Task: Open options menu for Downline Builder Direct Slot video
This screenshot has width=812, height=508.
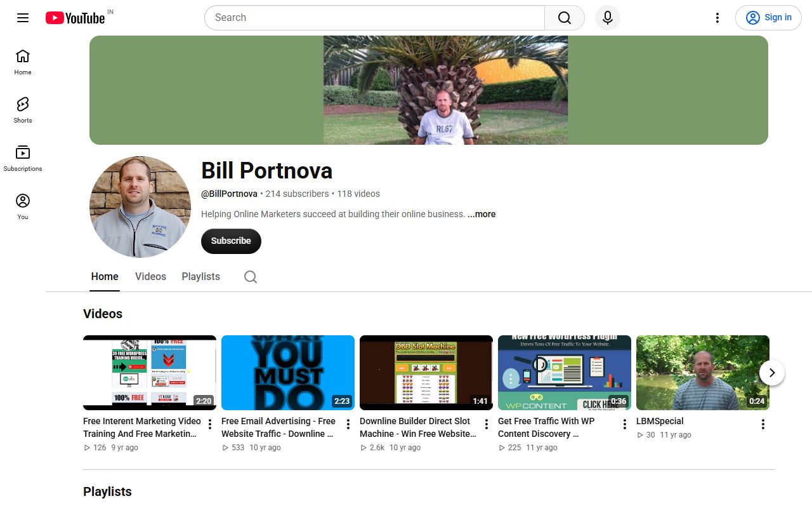Action: pos(487,424)
